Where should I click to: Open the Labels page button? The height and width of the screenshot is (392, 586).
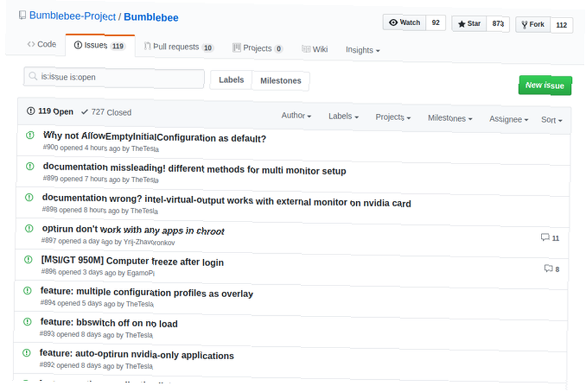[x=231, y=80]
